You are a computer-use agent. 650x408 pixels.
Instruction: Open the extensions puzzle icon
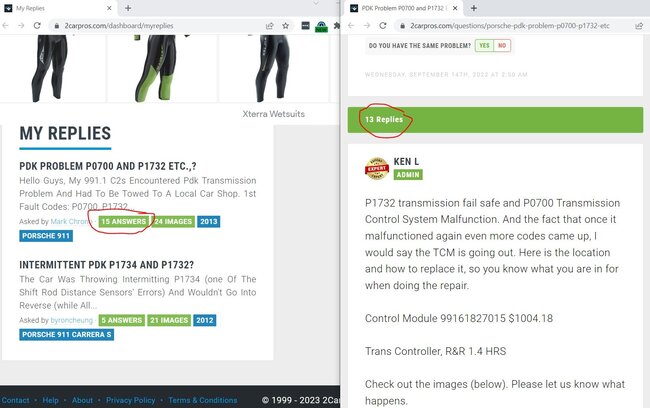(337, 26)
